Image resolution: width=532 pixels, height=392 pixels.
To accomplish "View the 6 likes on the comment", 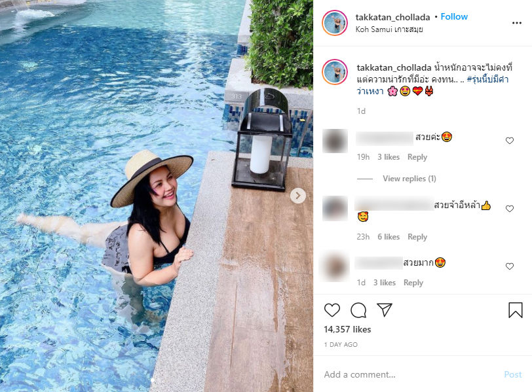I will 389,237.
